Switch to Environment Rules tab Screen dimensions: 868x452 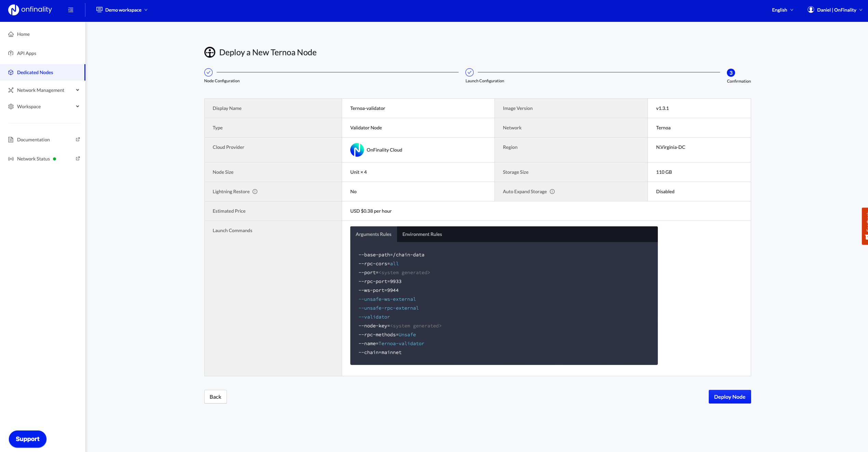422,234
